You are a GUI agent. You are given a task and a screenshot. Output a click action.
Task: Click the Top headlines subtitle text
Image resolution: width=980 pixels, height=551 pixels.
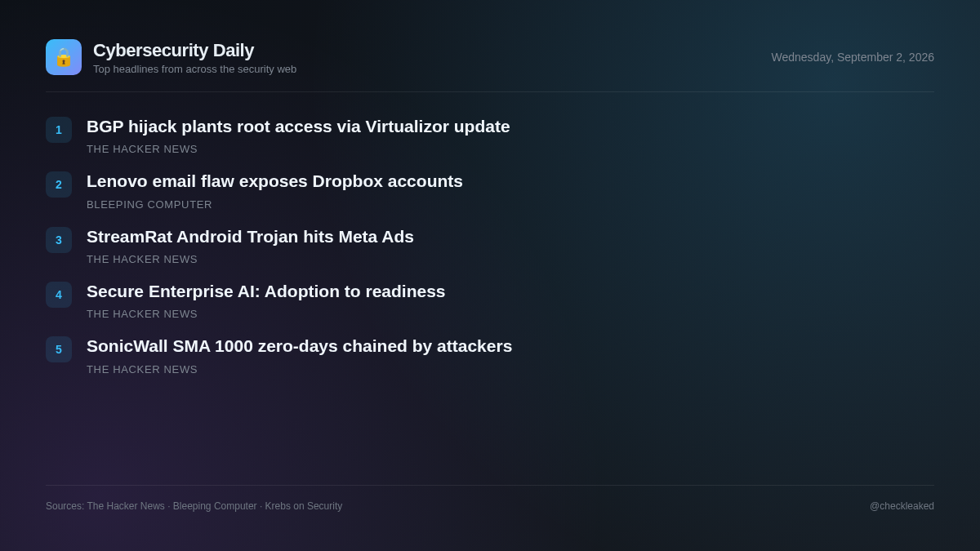click(194, 69)
